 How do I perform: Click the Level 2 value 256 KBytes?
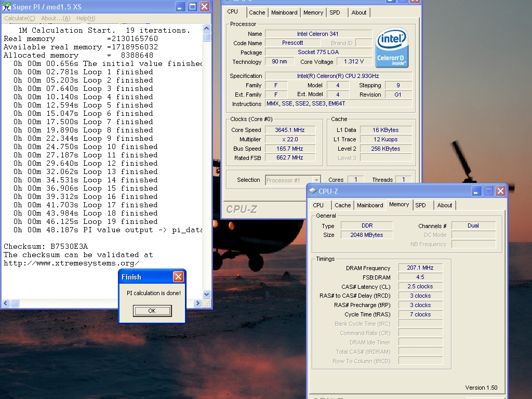pos(386,149)
